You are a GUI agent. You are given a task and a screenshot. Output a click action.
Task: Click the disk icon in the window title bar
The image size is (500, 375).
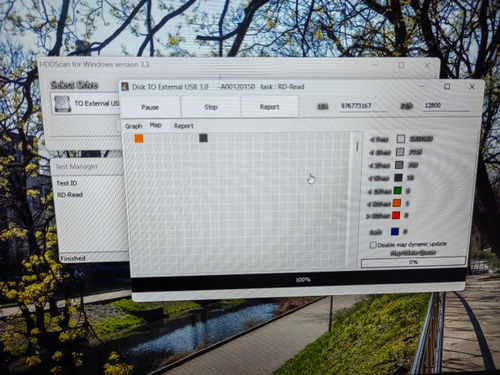click(125, 87)
